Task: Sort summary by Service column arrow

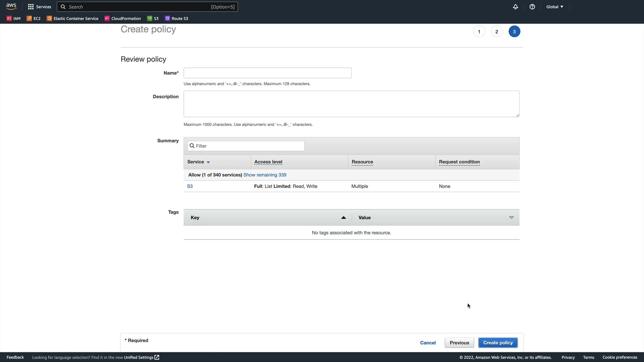Action: point(208,162)
